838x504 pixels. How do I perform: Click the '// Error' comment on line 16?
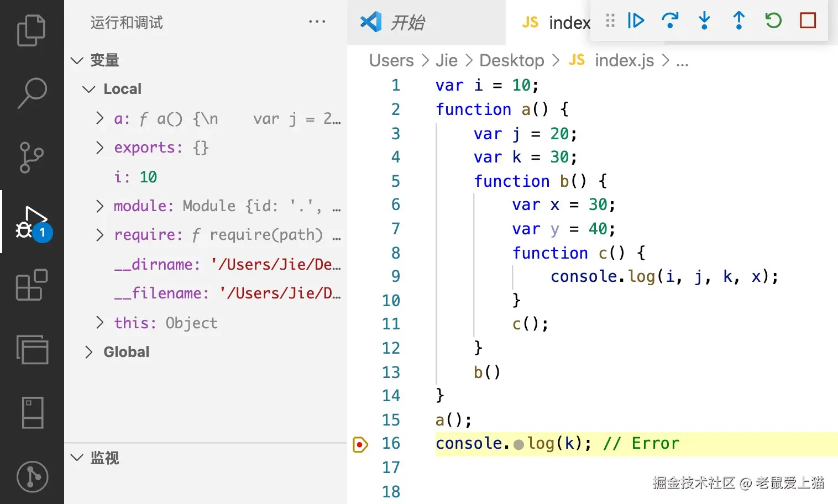641,444
